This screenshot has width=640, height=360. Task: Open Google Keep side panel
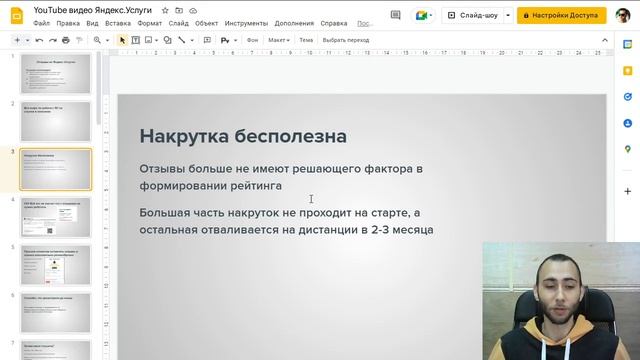(627, 71)
